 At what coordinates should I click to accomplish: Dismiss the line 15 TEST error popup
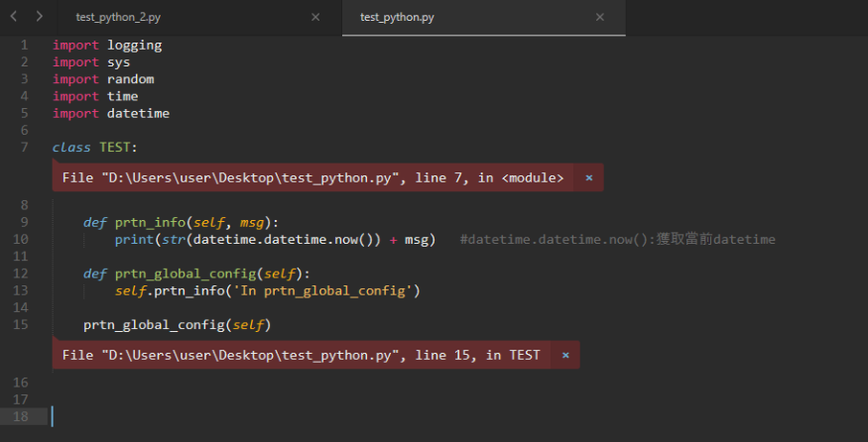tap(565, 355)
